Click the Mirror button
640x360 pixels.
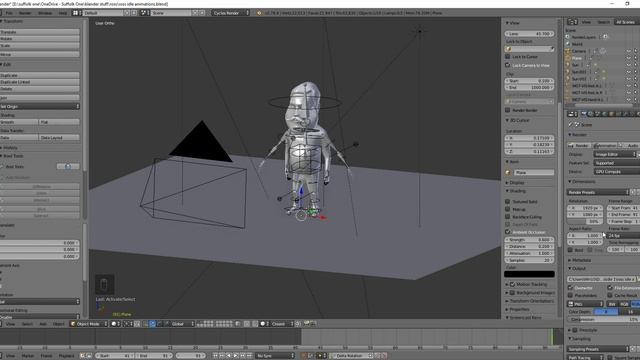[40, 54]
